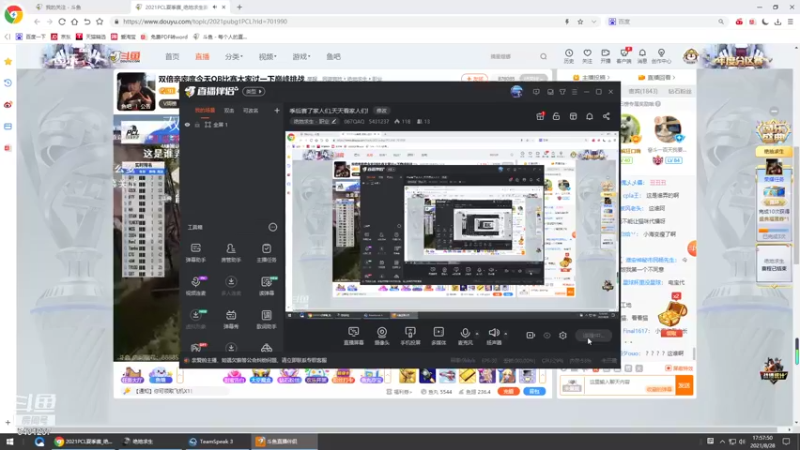Toggle visibility of 全屏1 source
This screenshot has height=450, width=800.
pos(188,124)
